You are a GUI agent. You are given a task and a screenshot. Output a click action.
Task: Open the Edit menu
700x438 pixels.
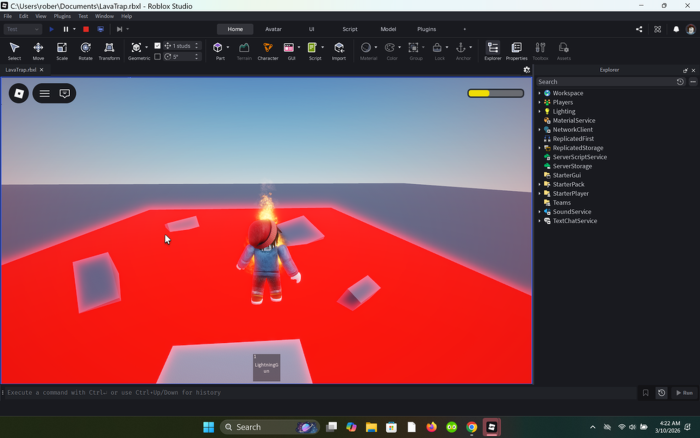pyautogui.click(x=23, y=16)
